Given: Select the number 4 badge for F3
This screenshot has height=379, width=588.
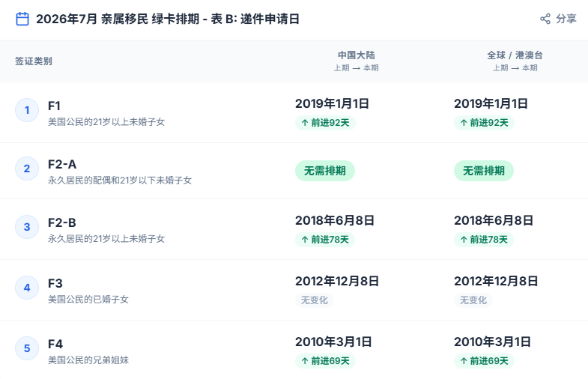Looking at the screenshot, I should (27, 288).
